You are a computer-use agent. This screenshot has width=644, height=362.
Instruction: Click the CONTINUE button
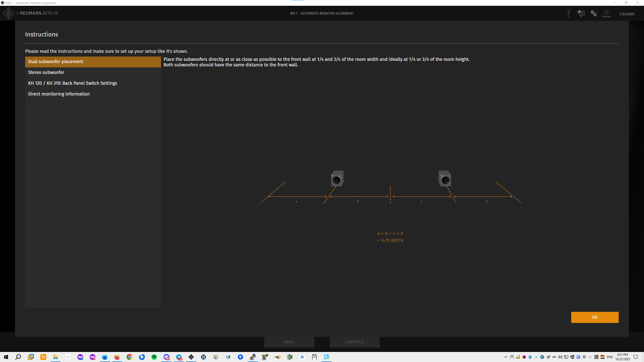click(x=354, y=342)
